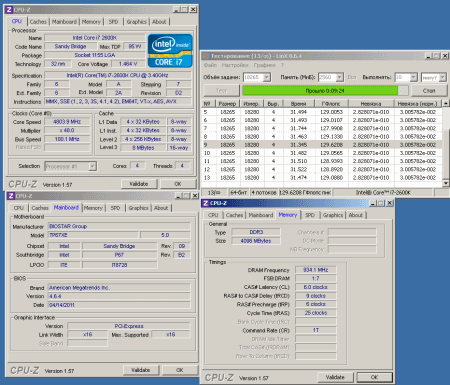The height and width of the screenshot is (385, 450).
Task: Click the Core Speed value 4803.9 MHz
Action: click(x=67, y=122)
